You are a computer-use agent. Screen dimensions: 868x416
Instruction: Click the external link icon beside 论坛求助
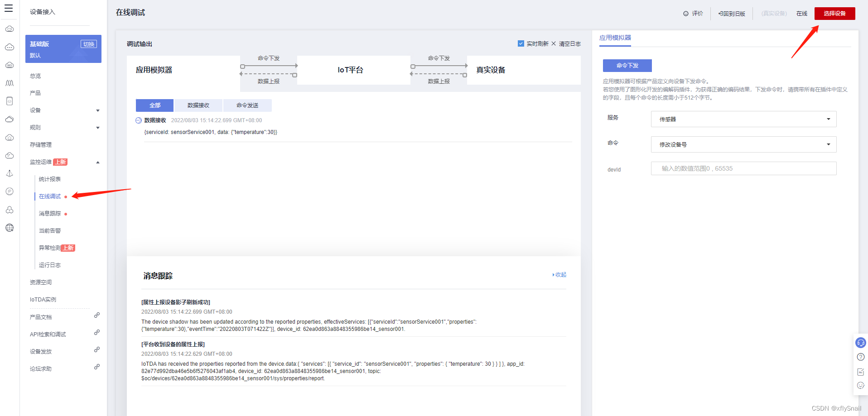(x=97, y=367)
